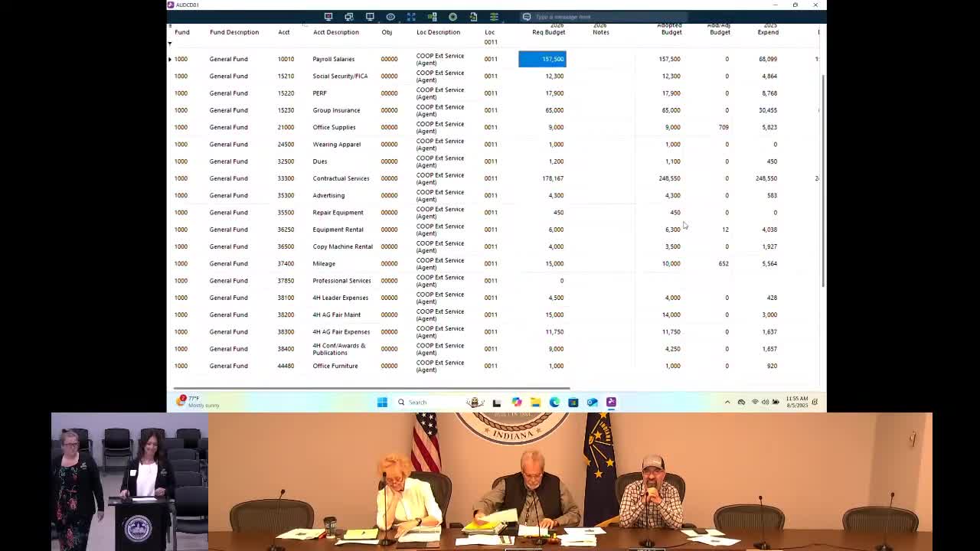The image size is (980, 551).
Task: Click the eye view icon in the remote toolbar
Action: point(390,17)
